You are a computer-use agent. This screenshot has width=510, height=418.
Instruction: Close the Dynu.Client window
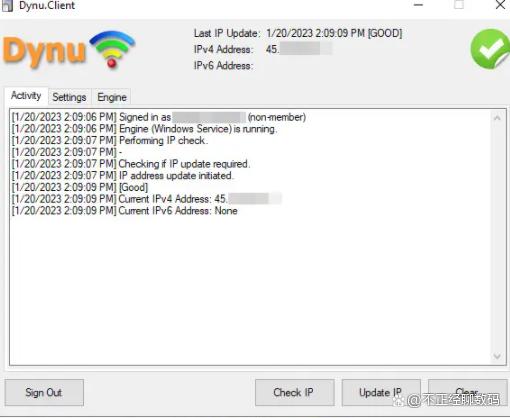click(x=500, y=5)
